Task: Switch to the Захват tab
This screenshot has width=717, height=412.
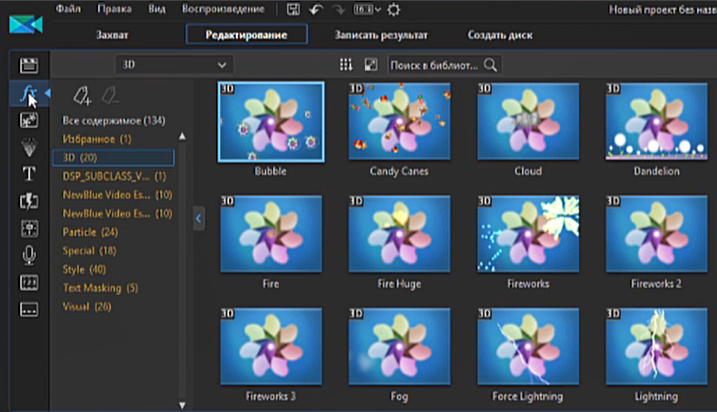Action: coord(111,35)
